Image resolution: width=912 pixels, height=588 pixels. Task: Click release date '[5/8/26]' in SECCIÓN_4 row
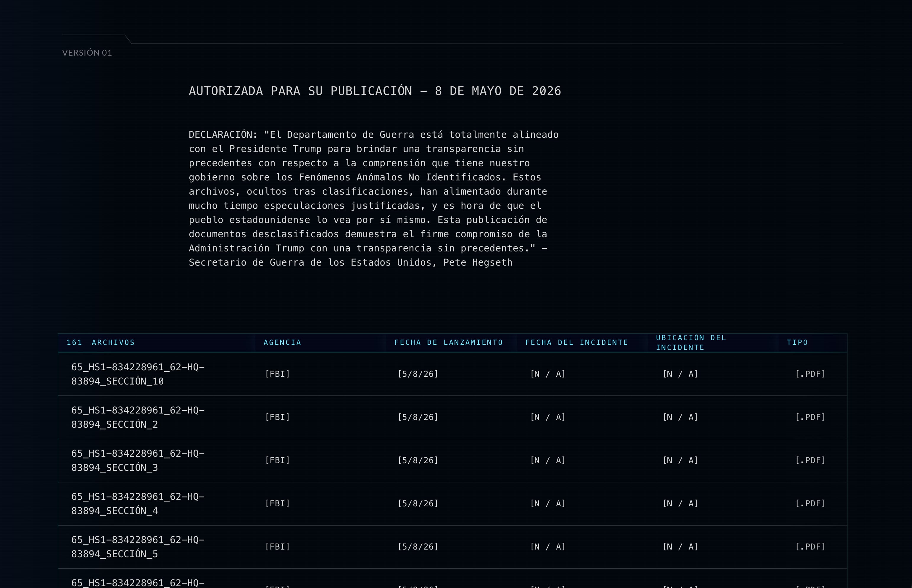tap(418, 503)
